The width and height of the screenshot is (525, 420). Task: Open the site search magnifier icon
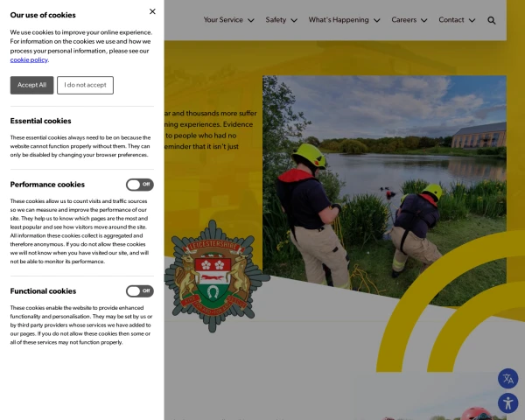[491, 20]
